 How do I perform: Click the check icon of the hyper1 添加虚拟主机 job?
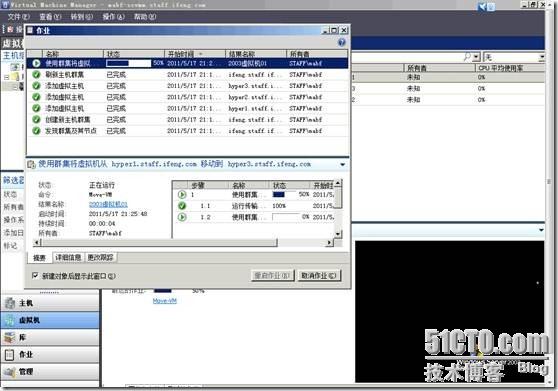(x=36, y=108)
